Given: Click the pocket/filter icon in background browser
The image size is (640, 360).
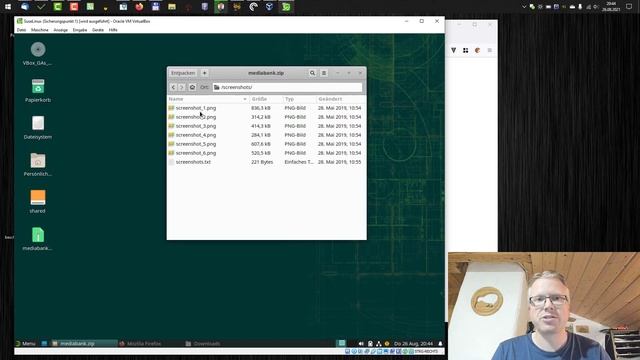Looking at the screenshot, I should (453, 50).
